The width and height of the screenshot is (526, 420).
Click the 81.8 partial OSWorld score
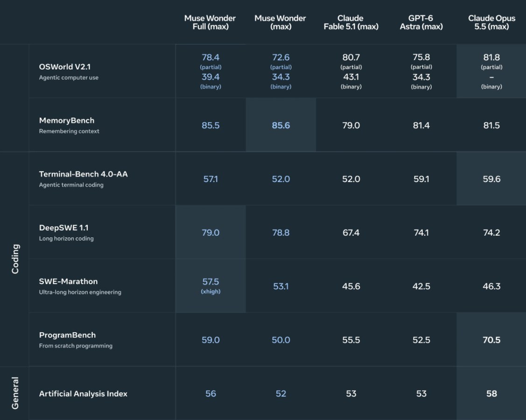coord(491,62)
